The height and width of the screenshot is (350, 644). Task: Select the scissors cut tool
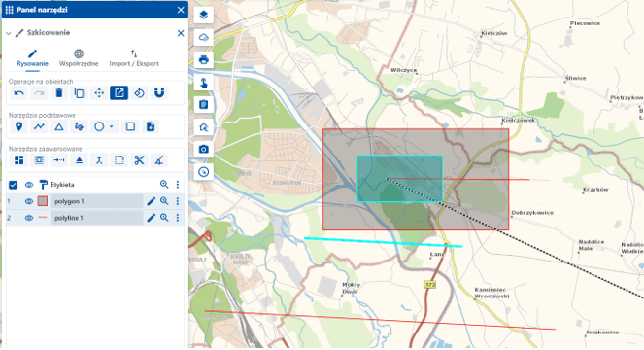[x=139, y=160]
